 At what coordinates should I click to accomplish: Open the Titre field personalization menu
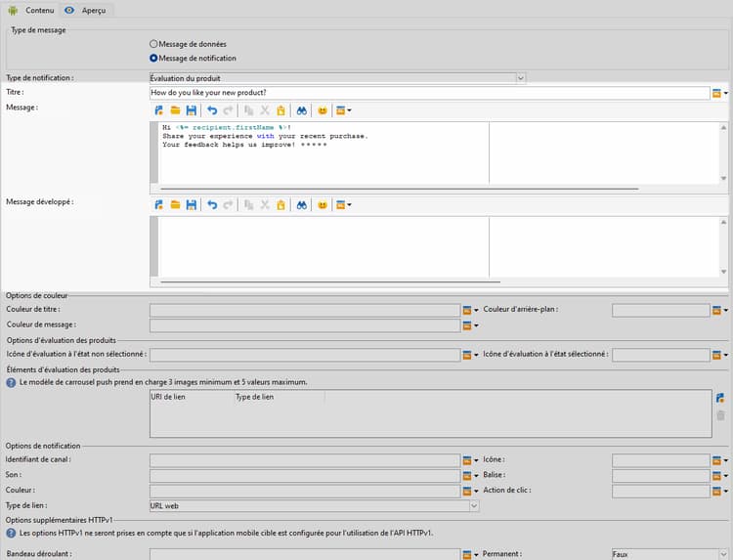click(720, 94)
